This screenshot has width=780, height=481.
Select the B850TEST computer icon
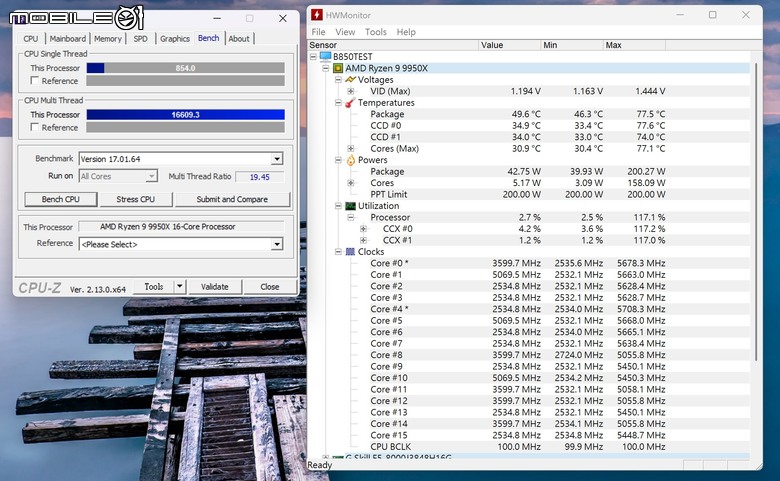(325, 56)
